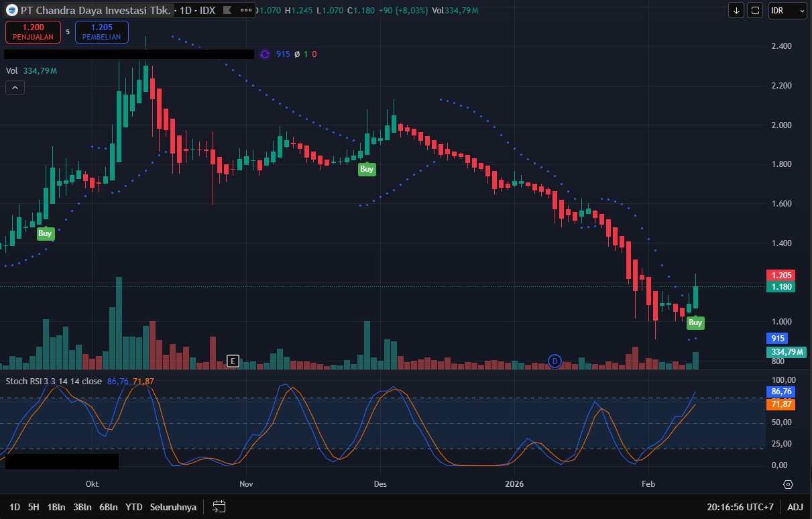The height and width of the screenshot is (519, 812).
Task: Click the fullscreen frame icon at top right
Action: coord(756,10)
